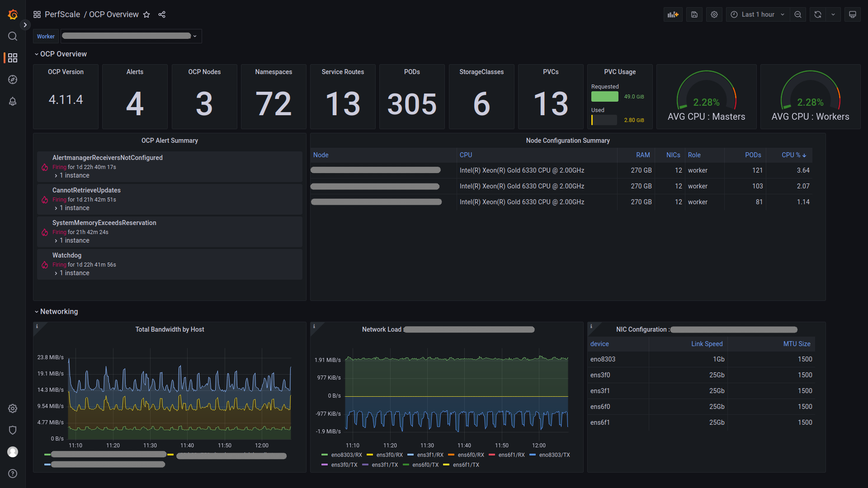Screen dimensions: 868x488
Task: Open the Explore compass icon in sidebar
Action: tap(13, 80)
